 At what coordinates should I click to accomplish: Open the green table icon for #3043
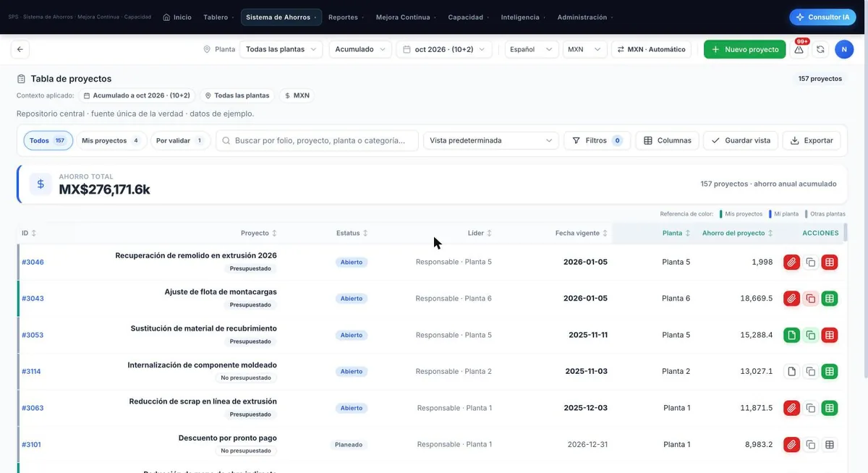pyautogui.click(x=830, y=298)
